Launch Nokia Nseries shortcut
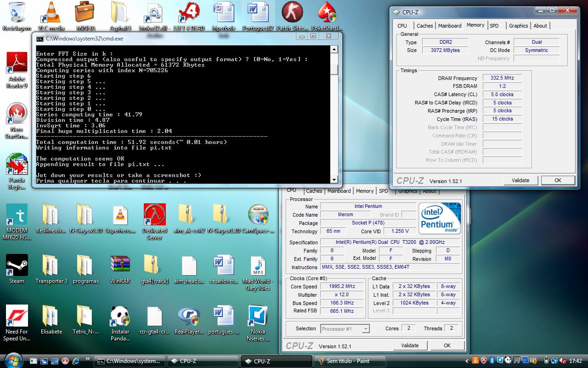588x368 pixels. click(x=258, y=323)
